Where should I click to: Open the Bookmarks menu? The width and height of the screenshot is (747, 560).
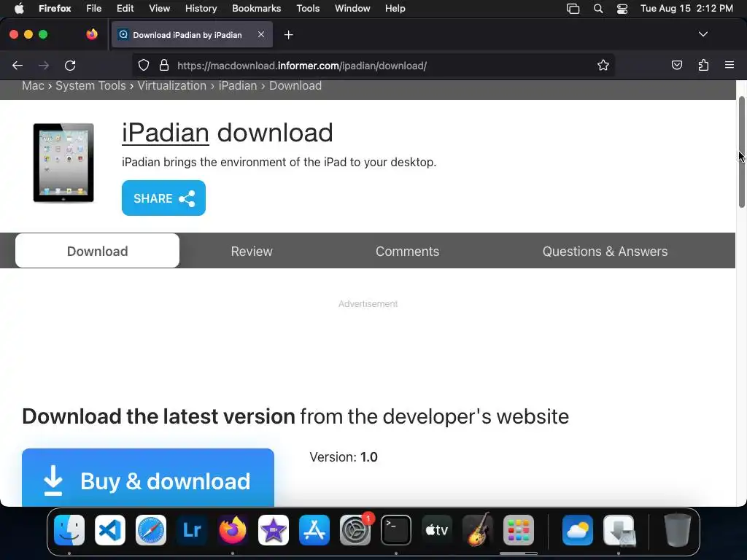click(x=256, y=9)
